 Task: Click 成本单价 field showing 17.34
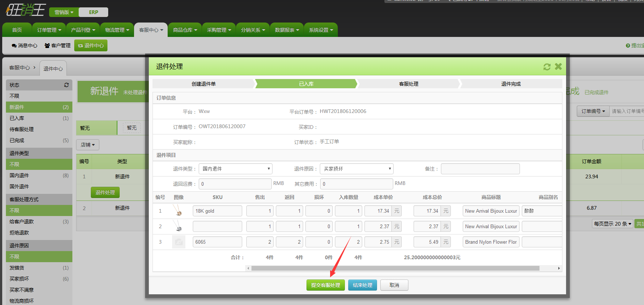378,211
